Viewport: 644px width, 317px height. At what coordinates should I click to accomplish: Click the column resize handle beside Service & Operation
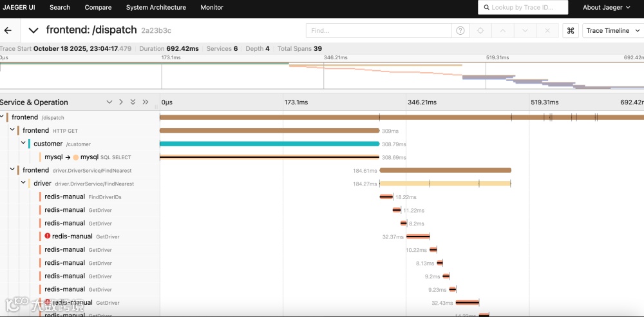[156, 106]
